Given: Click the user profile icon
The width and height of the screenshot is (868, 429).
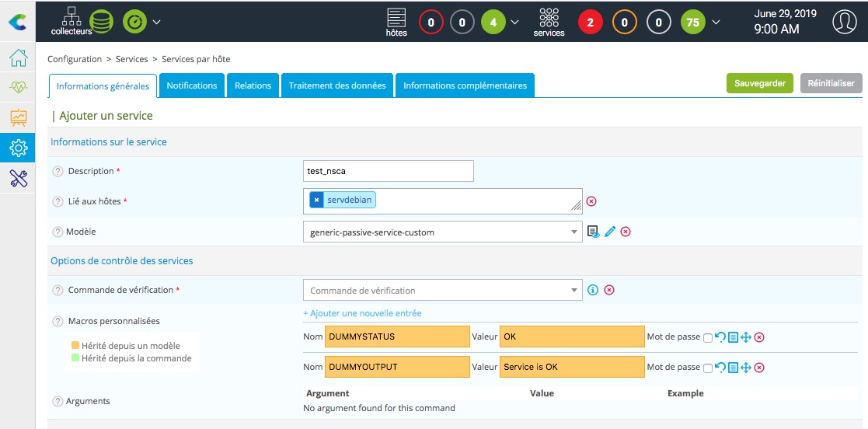Looking at the screenshot, I should coord(844,22).
